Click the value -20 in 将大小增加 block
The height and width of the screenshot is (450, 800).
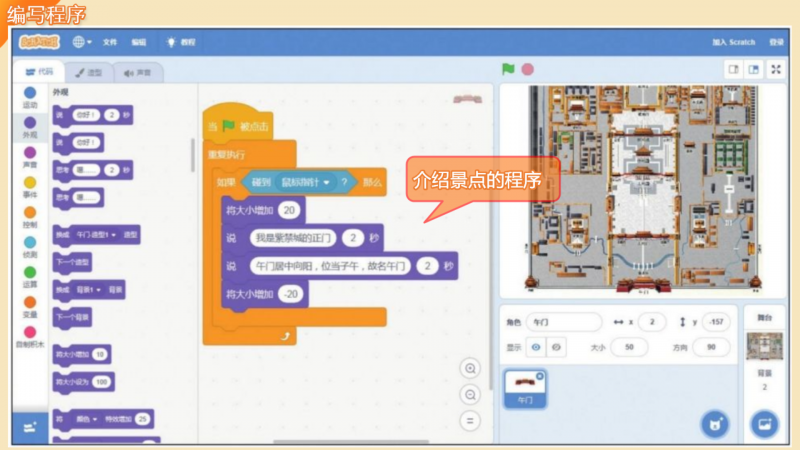coord(291,294)
